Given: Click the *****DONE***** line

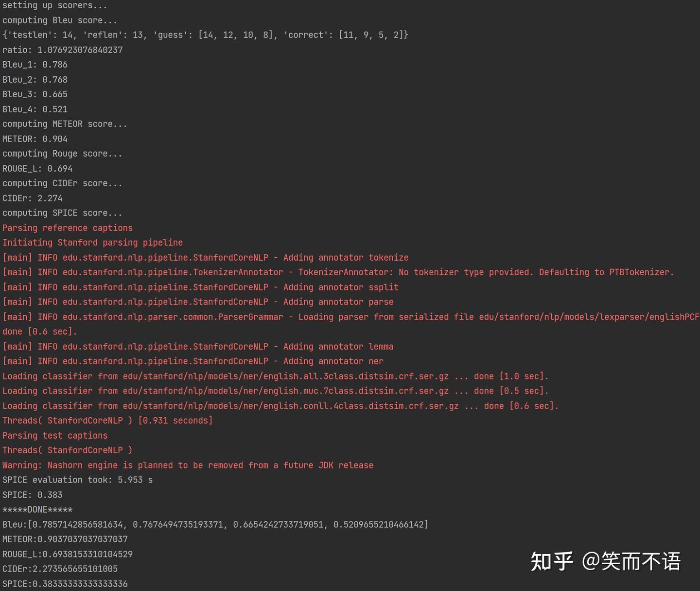Looking at the screenshot, I should (37, 510).
